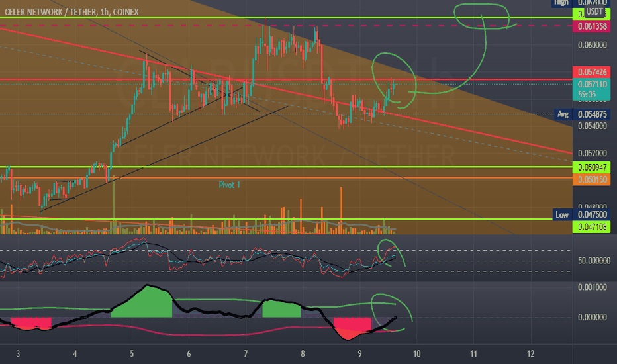Image resolution: width=617 pixels, height=364 pixels.
Task: Select the 0.054875 average price label
Action: (592, 114)
